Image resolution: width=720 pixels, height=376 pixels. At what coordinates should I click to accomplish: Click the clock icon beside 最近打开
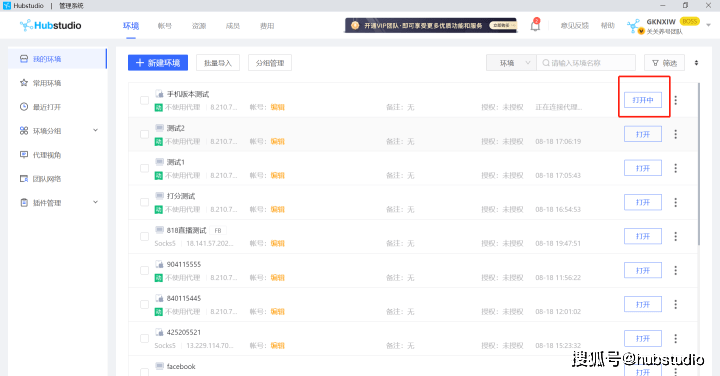pos(24,107)
